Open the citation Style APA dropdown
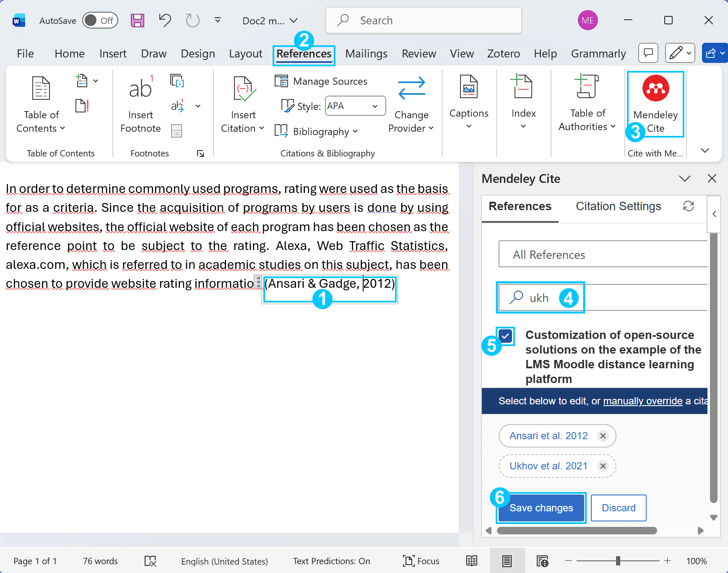This screenshot has height=573, width=728. coord(356,106)
